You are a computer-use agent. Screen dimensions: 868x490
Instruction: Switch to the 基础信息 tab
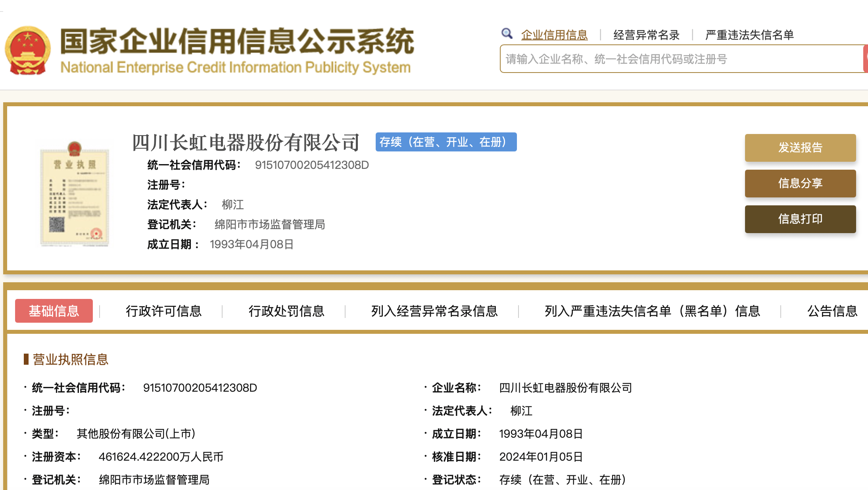[x=54, y=311]
